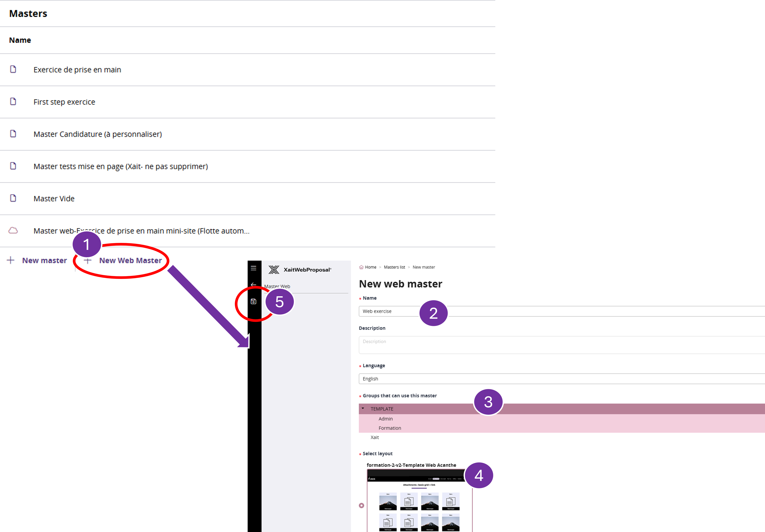Image resolution: width=765 pixels, height=532 pixels.
Task: Save the web master using the floppy disk icon
Action: [253, 301]
